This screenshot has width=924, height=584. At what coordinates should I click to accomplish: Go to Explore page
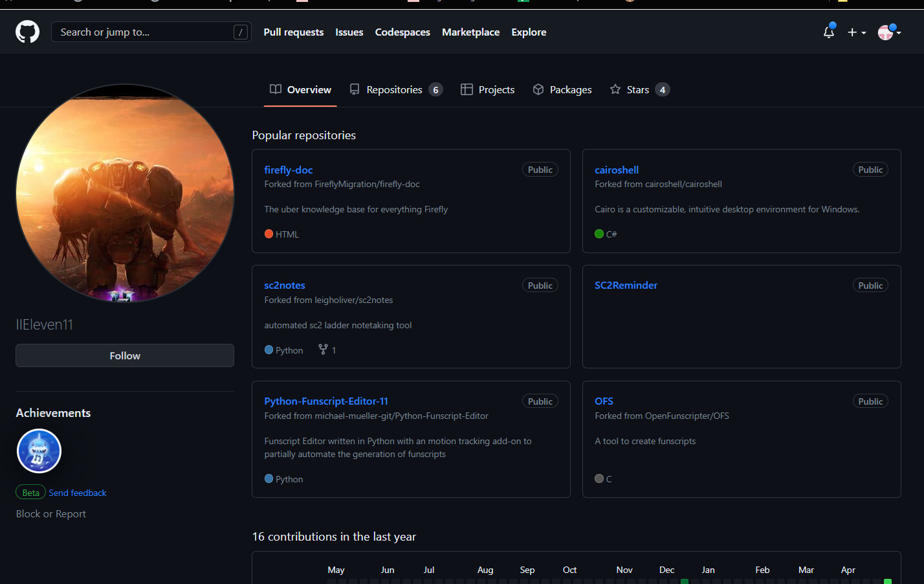point(529,32)
